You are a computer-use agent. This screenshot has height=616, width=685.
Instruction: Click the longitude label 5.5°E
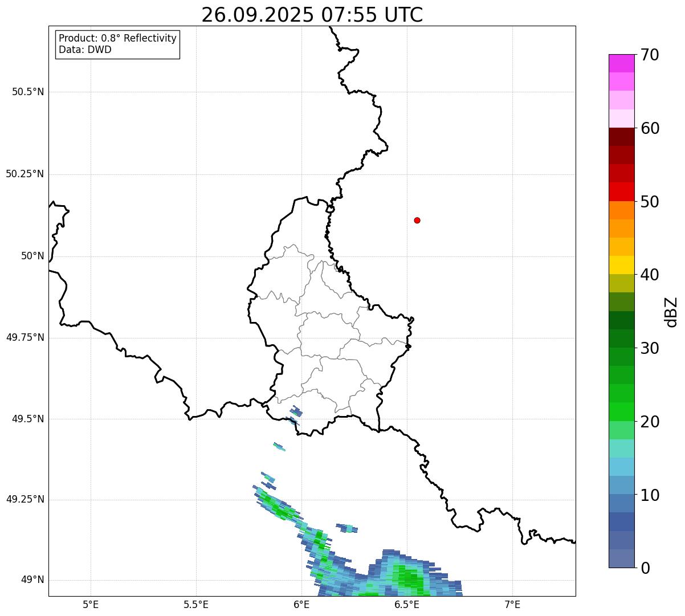[196, 604]
